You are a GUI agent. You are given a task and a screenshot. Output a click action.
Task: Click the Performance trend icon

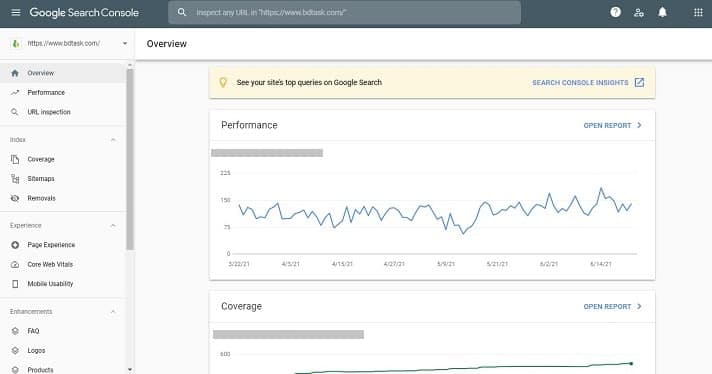[15, 93]
